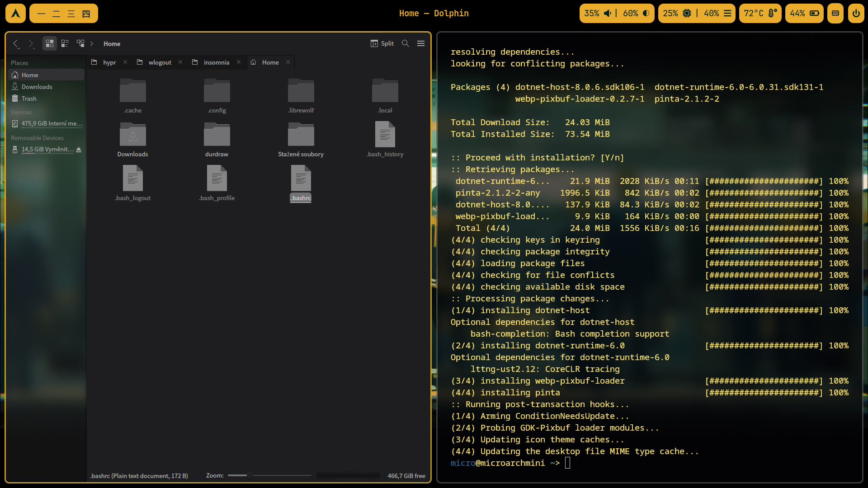Close the hypr tab
The image size is (868, 488).
(x=125, y=62)
